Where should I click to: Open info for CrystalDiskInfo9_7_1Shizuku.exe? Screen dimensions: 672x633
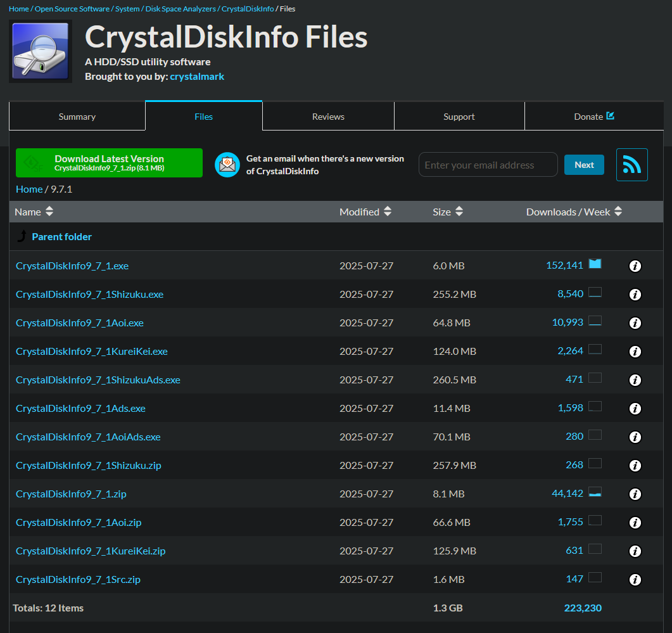pyautogui.click(x=635, y=295)
